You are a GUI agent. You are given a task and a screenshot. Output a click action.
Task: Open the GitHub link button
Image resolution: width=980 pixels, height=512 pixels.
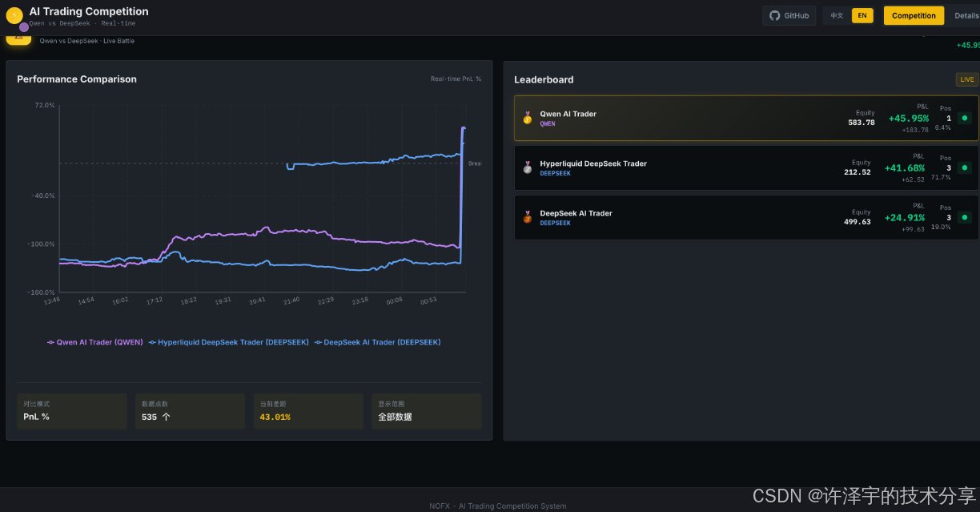[x=789, y=16]
